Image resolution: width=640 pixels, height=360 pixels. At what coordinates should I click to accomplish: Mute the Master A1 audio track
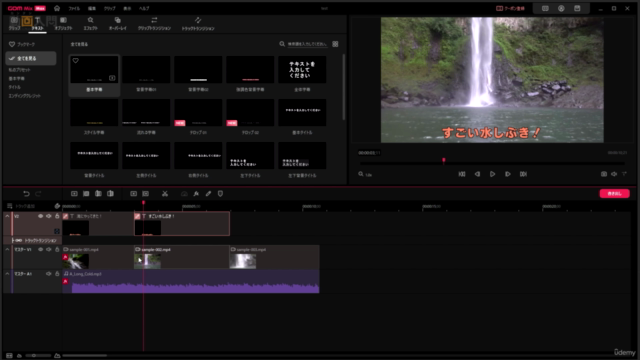[x=49, y=274]
